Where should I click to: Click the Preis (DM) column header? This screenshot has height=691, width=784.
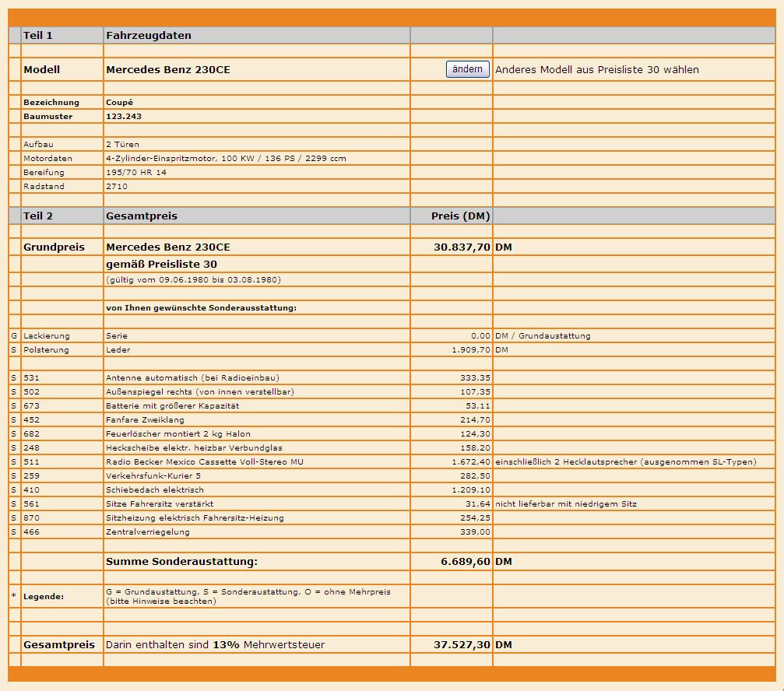(460, 216)
